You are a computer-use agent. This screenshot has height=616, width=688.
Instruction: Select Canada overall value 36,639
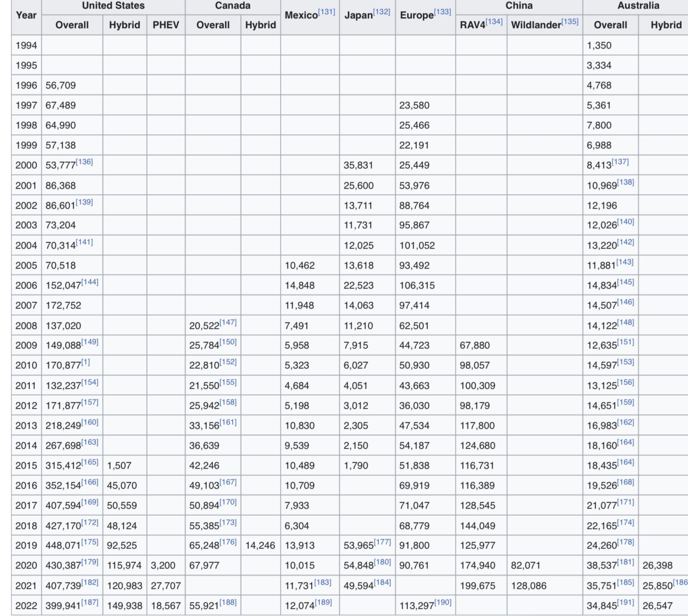[204, 446]
